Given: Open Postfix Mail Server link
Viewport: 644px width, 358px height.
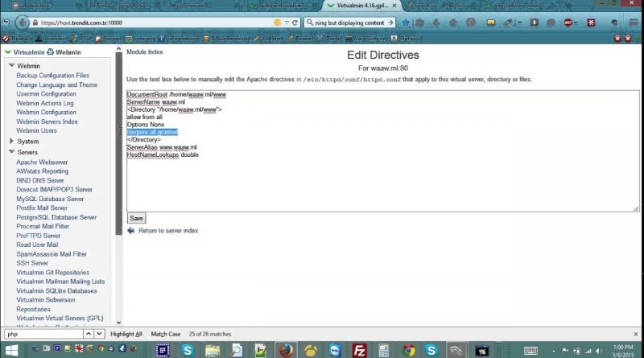Looking at the screenshot, I should tap(42, 208).
